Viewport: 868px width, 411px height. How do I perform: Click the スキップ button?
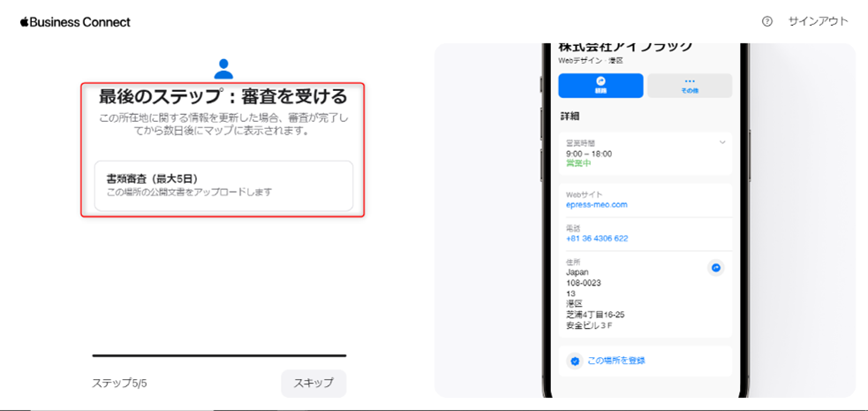point(313,384)
